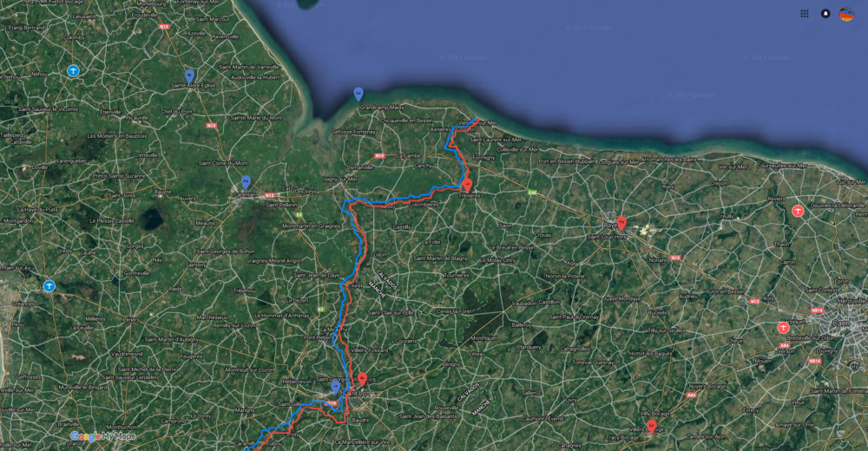
Task: Click blue airplane icon near Néhou
Action: point(73,71)
